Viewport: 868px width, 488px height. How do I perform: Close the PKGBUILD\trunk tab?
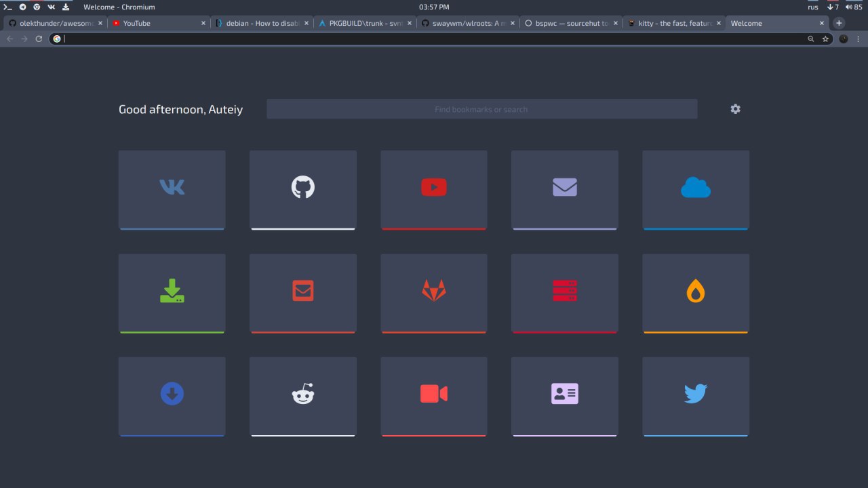point(410,23)
